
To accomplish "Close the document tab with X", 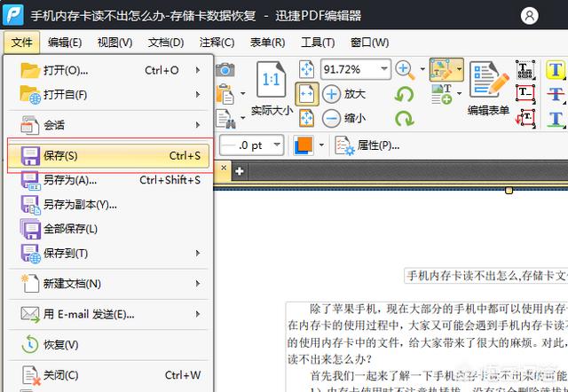I will click(x=224, y=168).
